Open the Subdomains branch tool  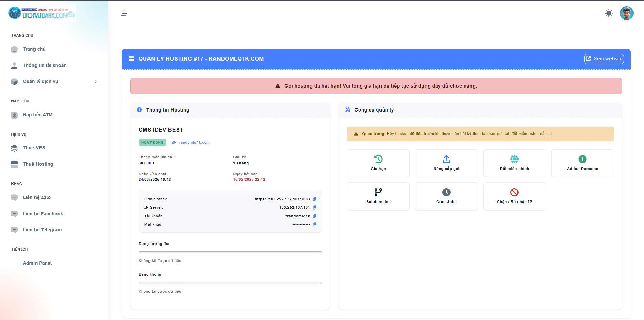coord(378,192)
